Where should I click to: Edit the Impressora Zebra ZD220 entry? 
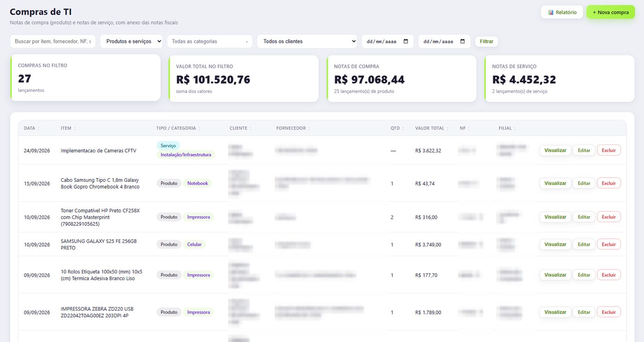584,312
